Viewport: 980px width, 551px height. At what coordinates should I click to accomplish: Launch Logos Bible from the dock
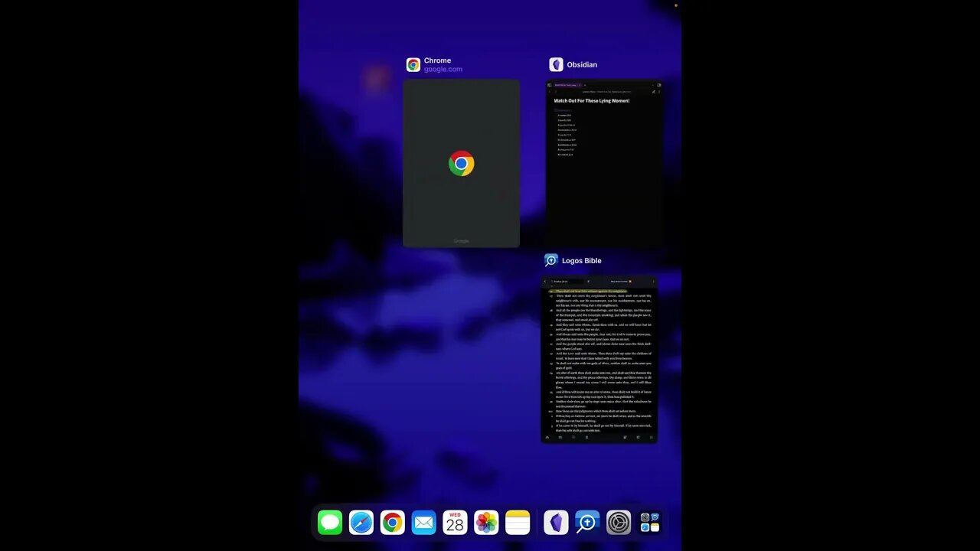pyautogui.click(x=587, y=523)
